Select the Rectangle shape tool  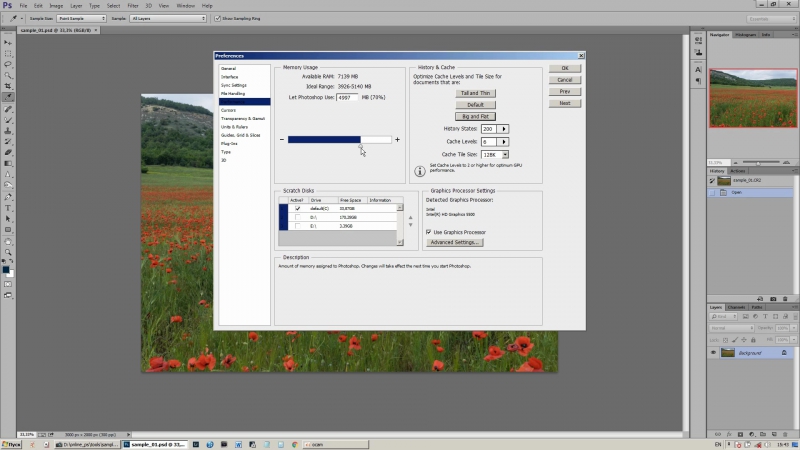click(8, 230)
